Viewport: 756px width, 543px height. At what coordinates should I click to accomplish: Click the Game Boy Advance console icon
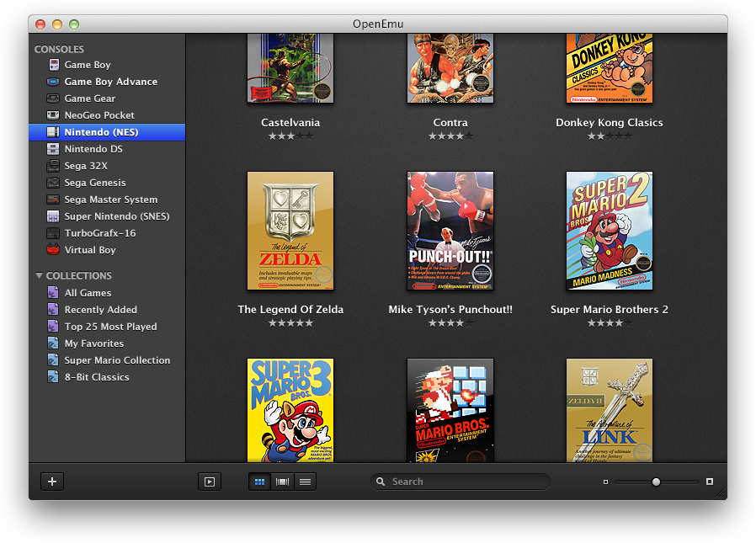tap(53, 82)
